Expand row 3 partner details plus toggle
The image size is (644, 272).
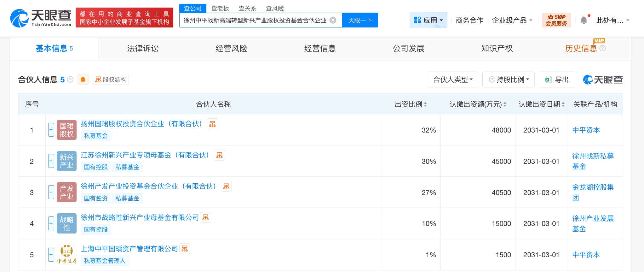point(51,192)
